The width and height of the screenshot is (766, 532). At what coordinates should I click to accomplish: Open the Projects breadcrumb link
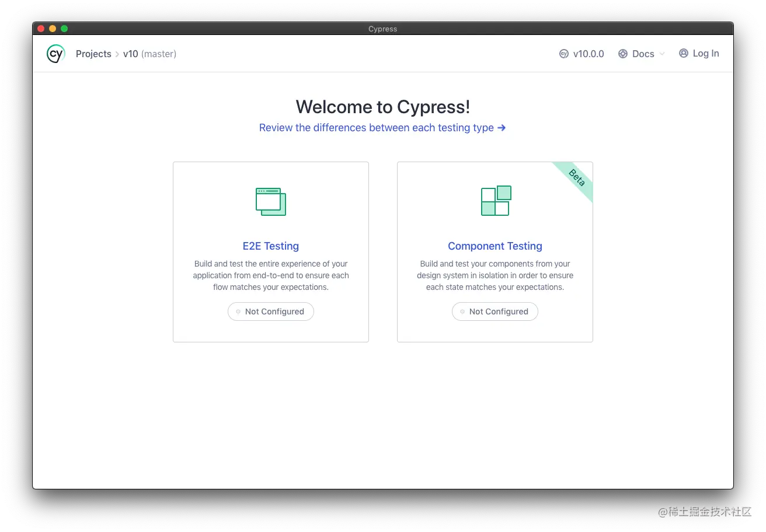(x=93, y=54)
